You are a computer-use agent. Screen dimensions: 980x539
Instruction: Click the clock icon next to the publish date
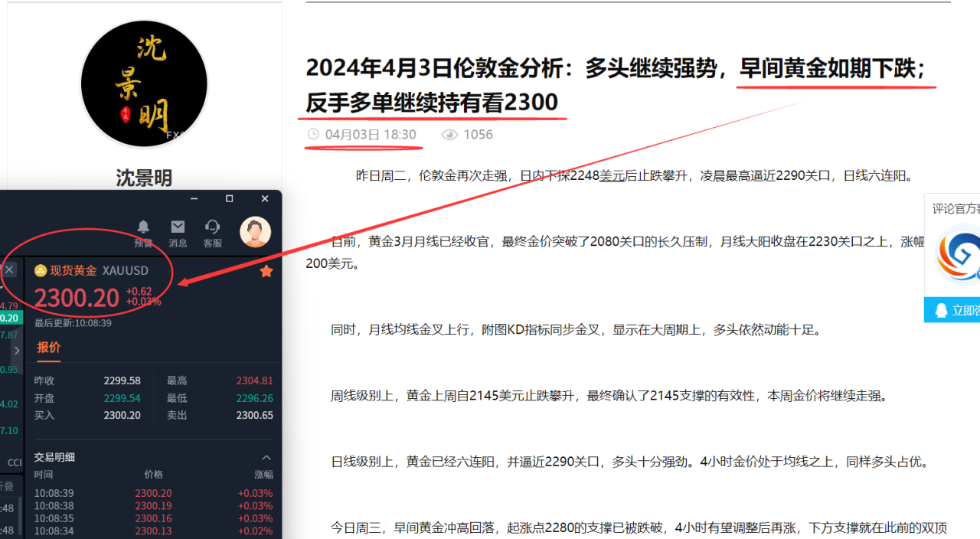tap(312, 135)
